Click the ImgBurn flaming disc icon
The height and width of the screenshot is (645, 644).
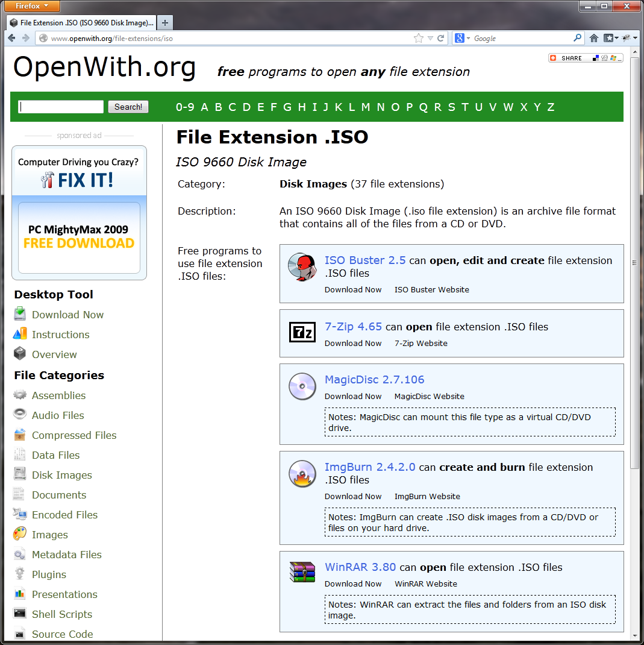click(x=302, y=474)
